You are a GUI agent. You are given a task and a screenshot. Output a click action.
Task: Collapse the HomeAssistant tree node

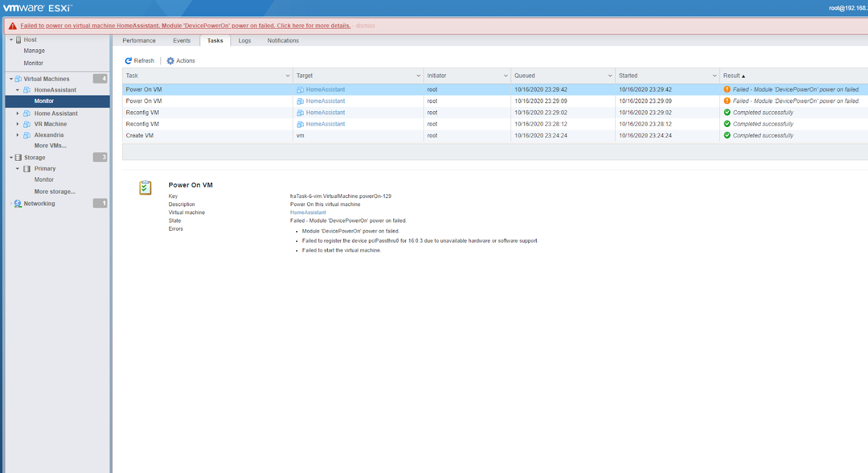pyautogui.click(x=17, y=90)
